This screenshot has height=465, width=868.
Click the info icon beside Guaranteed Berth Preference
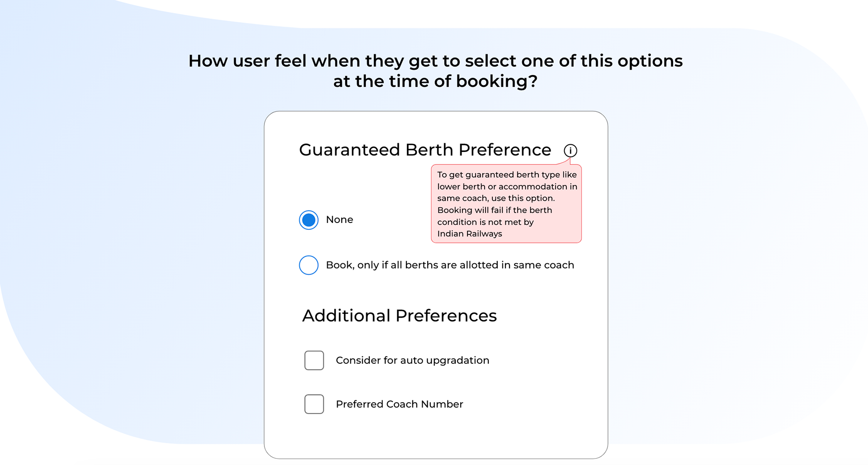click(570, 150)
